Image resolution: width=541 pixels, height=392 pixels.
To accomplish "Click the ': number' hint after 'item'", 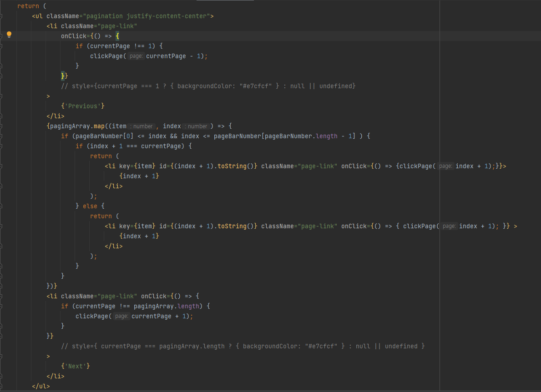I will pos(142,126).
